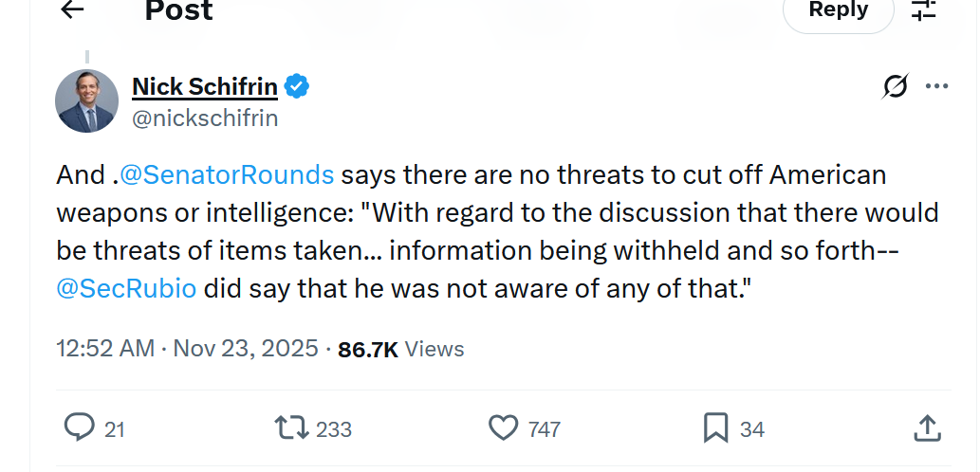Open Nick Schifrin's profile picture
This screenshot has width=980, height=472.
click(x=87, y=100)
